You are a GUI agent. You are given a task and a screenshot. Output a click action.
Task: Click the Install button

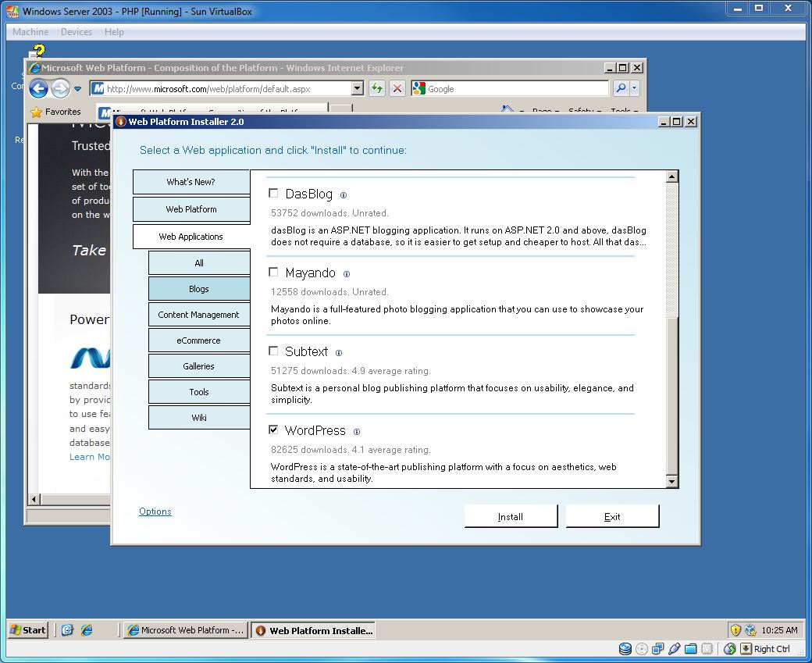pyautogui.click(x=511, y=516)
